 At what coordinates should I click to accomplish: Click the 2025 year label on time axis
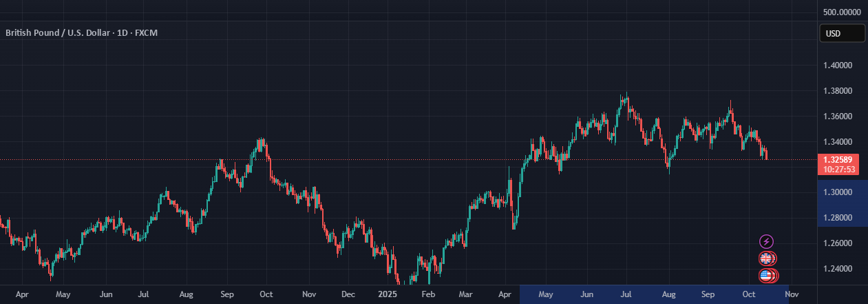click(388, 294)
